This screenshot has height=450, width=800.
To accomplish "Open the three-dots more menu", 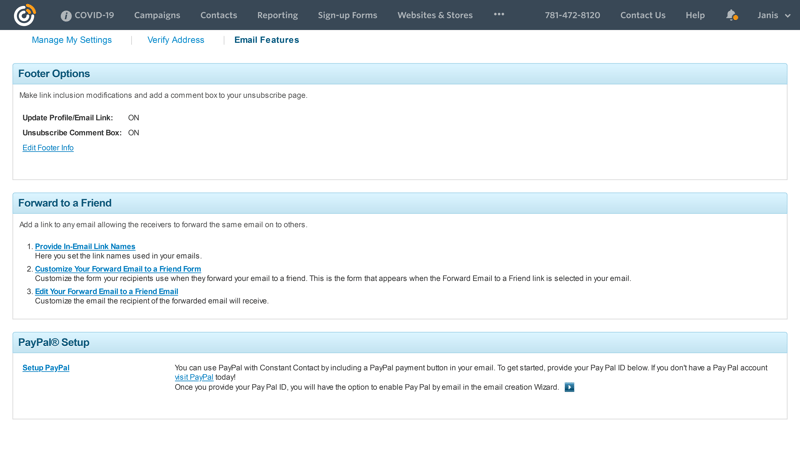I will pos(499,15).
